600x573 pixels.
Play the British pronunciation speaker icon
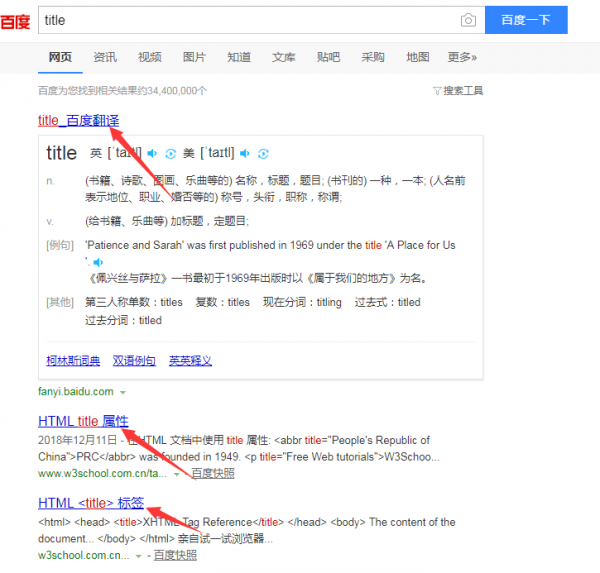tap(153, 153)
